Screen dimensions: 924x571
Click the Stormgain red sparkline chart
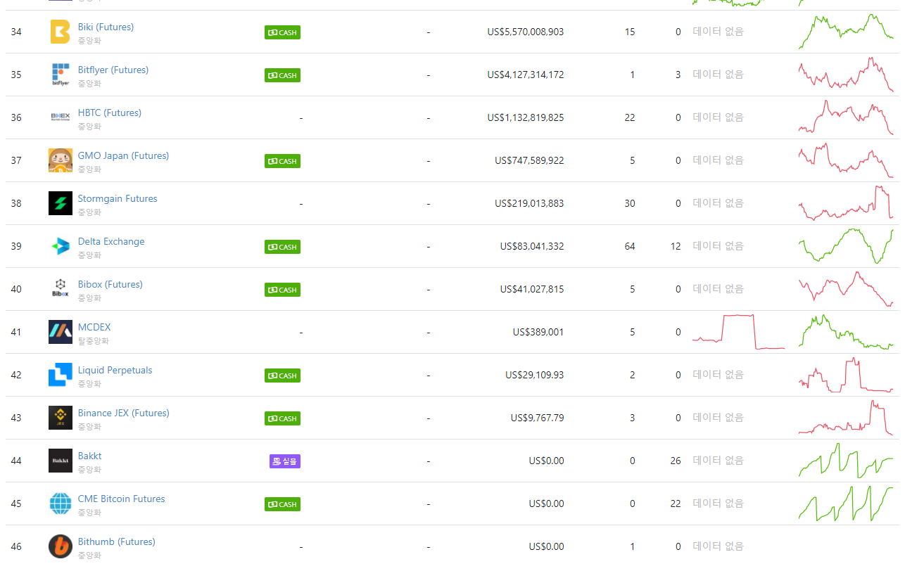[x=846, y=203]
